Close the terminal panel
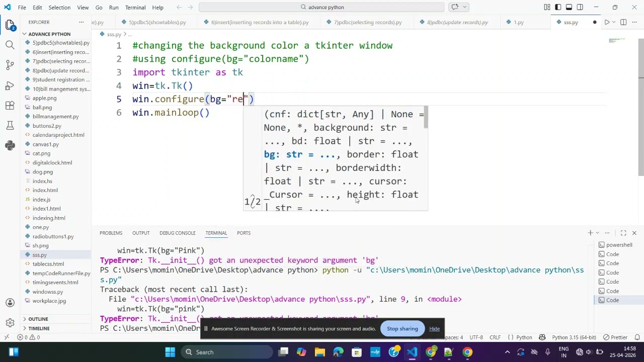 click(634, 233)
